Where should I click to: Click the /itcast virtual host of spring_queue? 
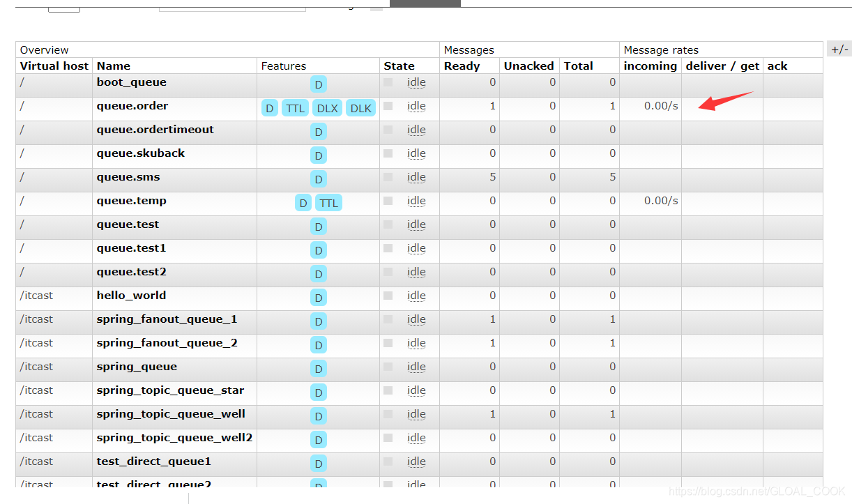tap(37, 367)
